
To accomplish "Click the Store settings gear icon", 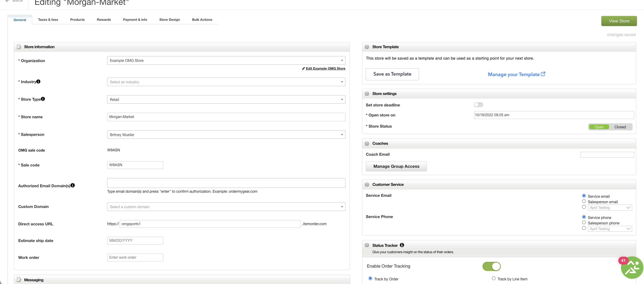I will [x=367, y=94].
